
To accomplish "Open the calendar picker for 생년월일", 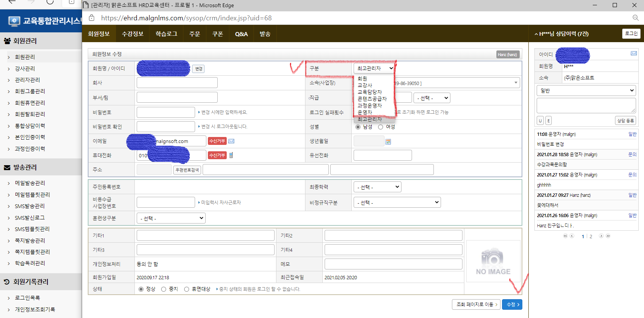I will pyautogui.click(x=388, y=142).
